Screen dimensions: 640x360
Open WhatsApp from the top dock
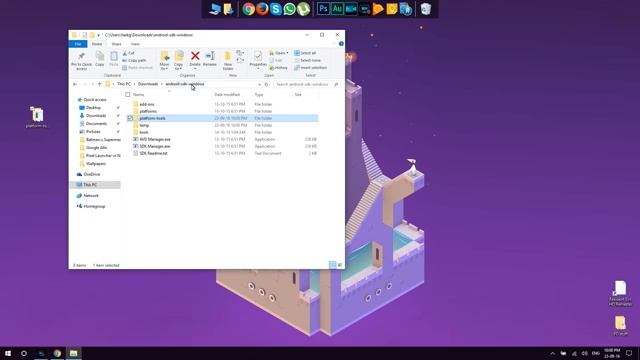pyautogui.click(x=289, y=9)
